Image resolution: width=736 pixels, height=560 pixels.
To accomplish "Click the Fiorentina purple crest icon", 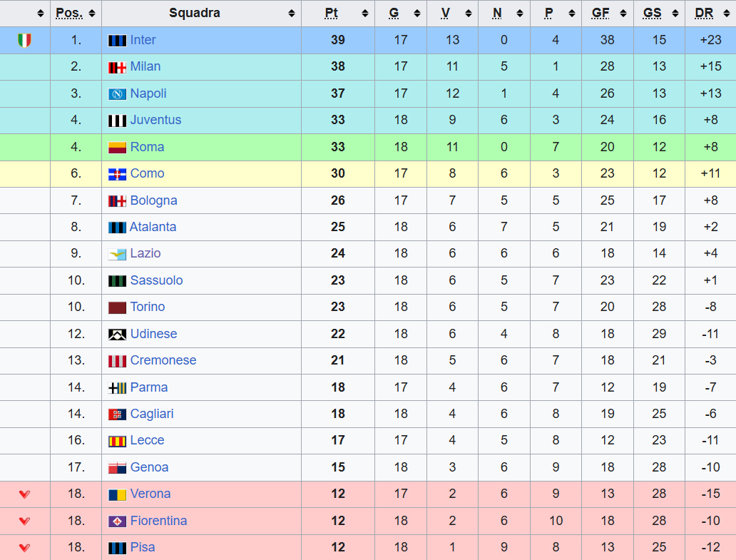I will point(117,521).
